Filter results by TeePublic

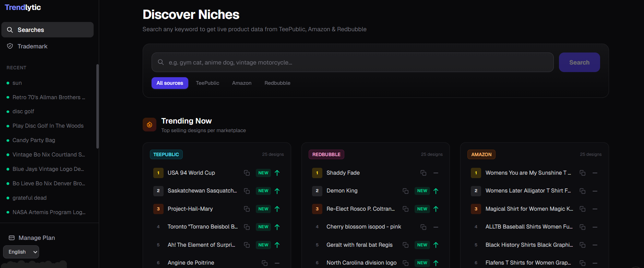coord(207,83)
